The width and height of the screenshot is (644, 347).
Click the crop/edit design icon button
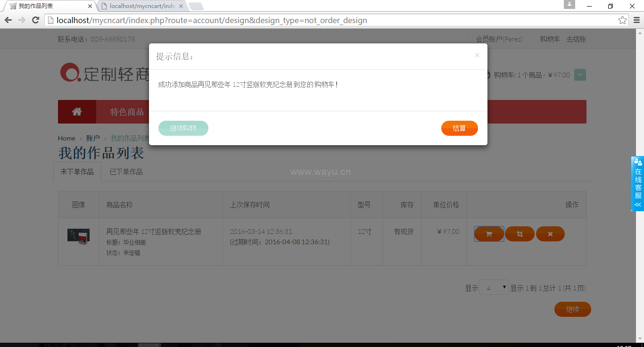tap(520, 234)
